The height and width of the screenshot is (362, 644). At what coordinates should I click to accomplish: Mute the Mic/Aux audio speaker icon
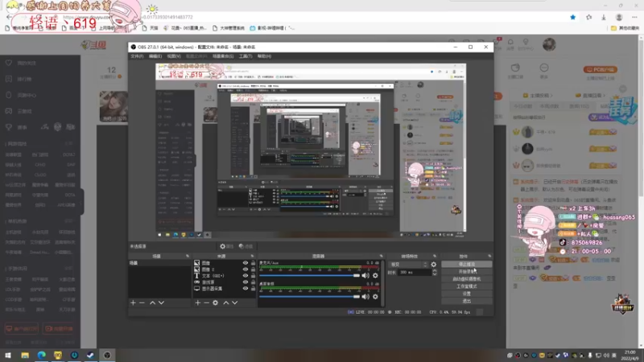(x=365, y=275)
